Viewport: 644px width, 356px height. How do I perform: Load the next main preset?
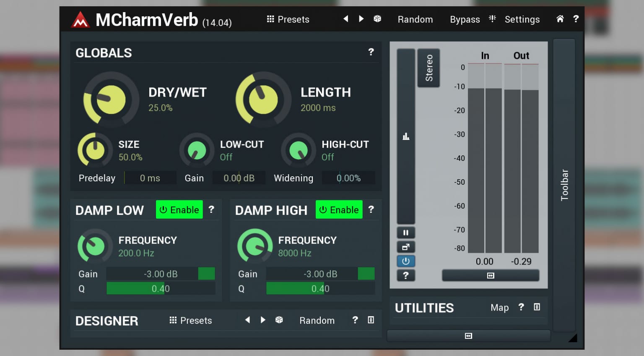click(x=361, y=19)
